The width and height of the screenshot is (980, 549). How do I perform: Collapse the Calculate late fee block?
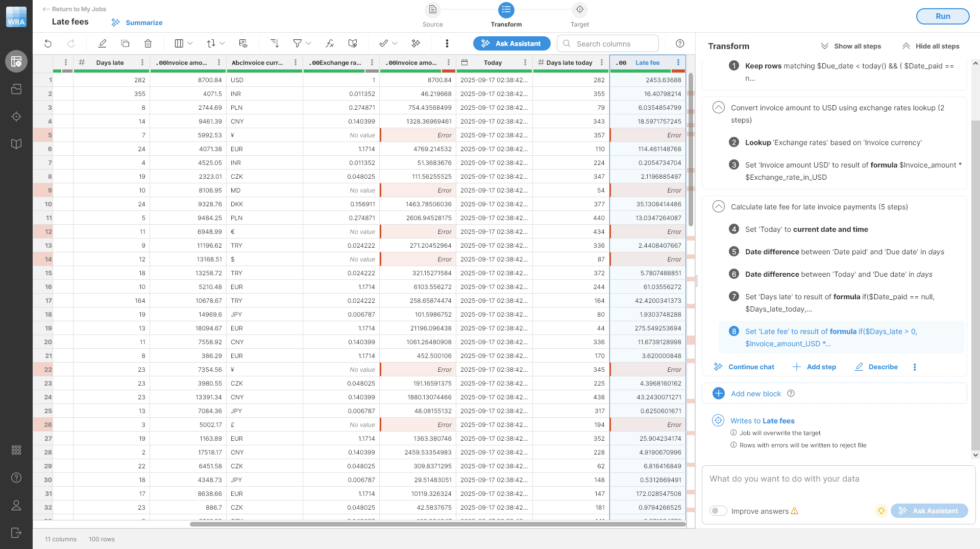(719, 207)
